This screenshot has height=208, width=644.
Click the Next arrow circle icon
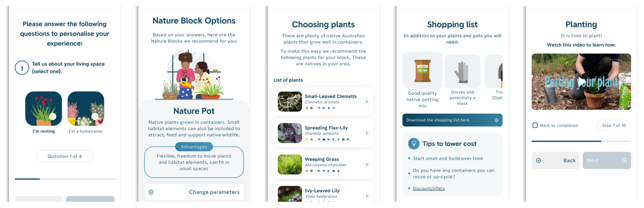click(x=624, y=160)
